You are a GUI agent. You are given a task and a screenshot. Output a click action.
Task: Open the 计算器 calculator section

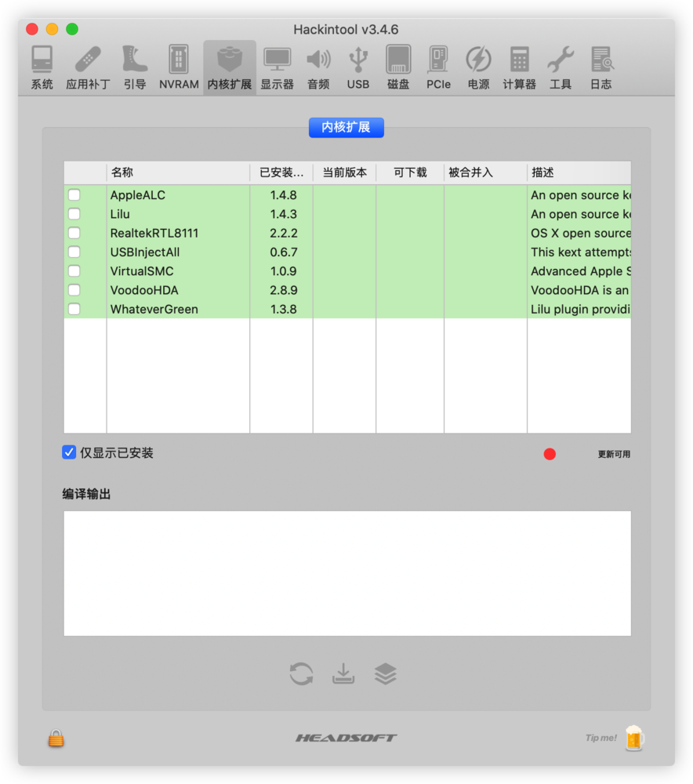[520, 67]
